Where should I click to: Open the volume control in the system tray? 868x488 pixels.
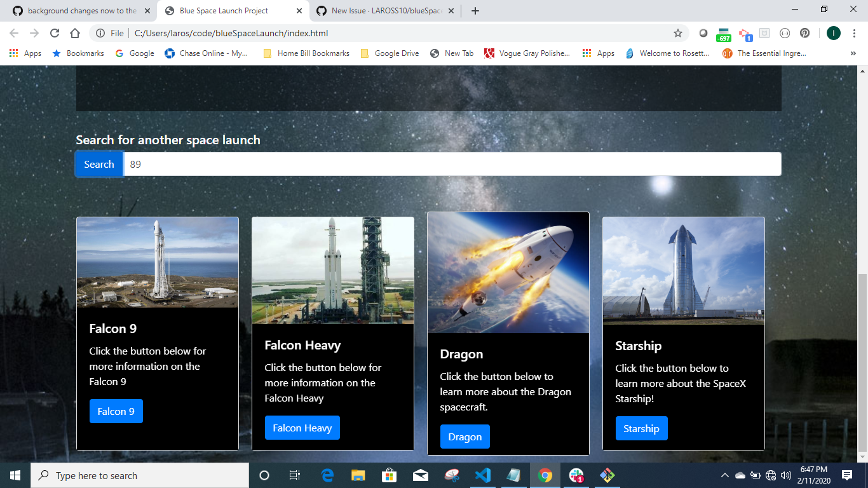pos(787,475)
